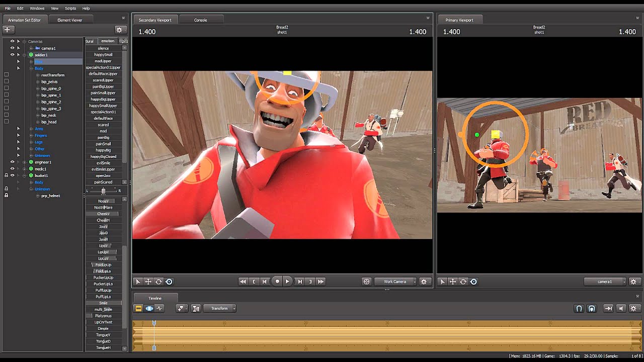Viewport: 644px width, 362px height.
Task: Switch to the Console tab
Action: [x=201, y=20]
